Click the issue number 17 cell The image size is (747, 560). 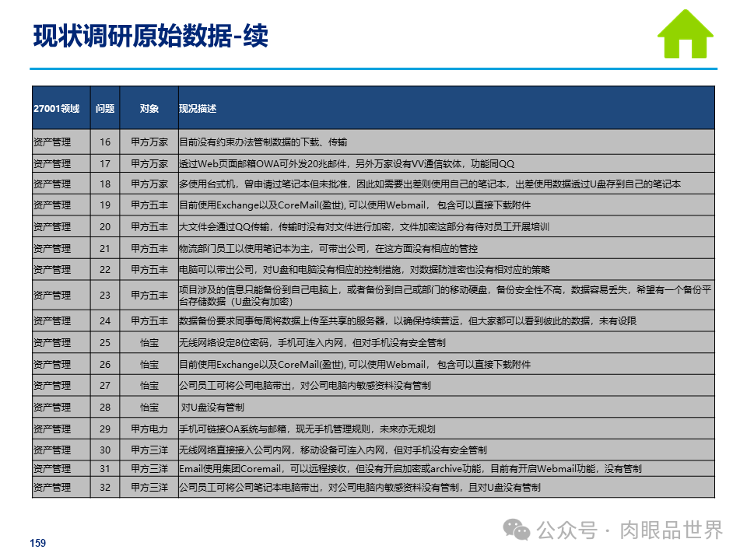pos(105,164)
